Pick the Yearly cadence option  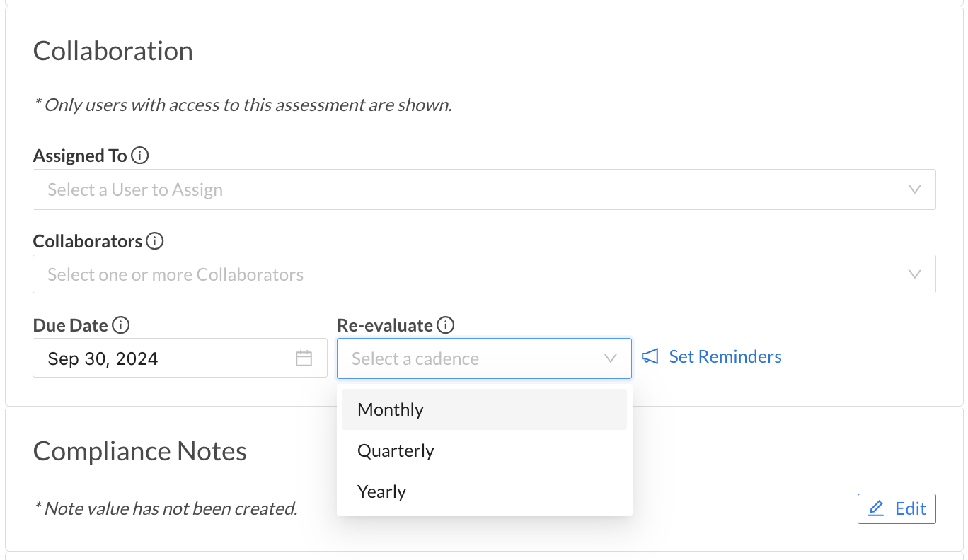[x=382, y=491]
